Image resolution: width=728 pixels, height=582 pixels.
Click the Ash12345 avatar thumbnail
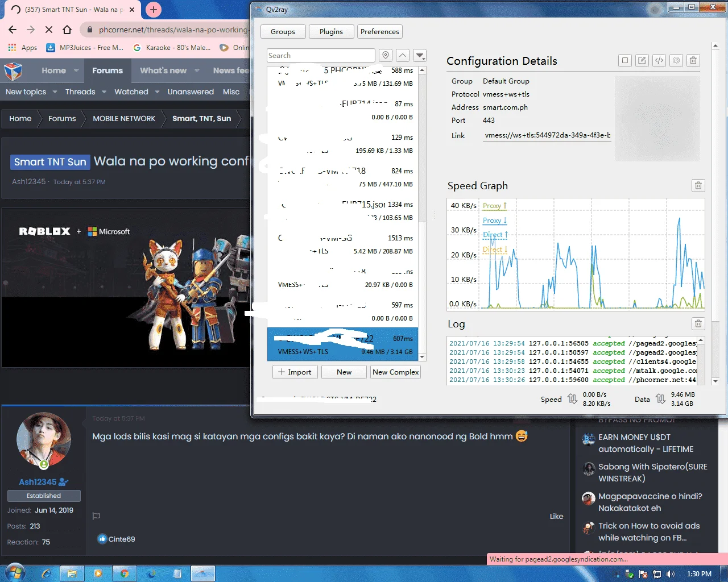pyautogui.click(x=44, y=440)
